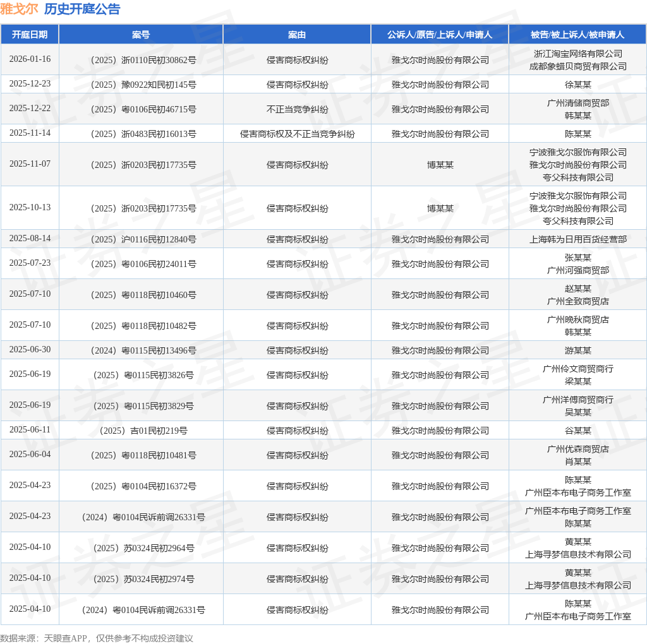Screen dimensions: 647x644
Task: Select date cell 2025-12-23
Action: coord(30,84)
